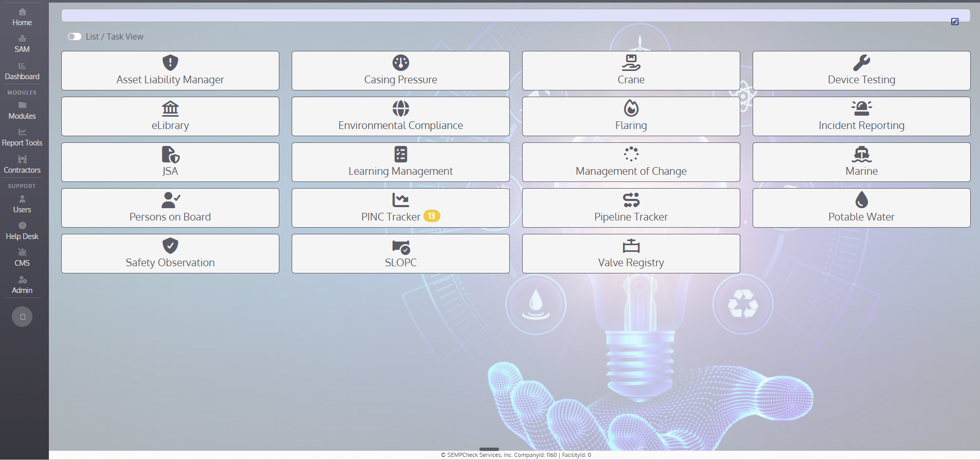
Task: Click the Safety Observation shield-check icon
Action: [170, 246]
